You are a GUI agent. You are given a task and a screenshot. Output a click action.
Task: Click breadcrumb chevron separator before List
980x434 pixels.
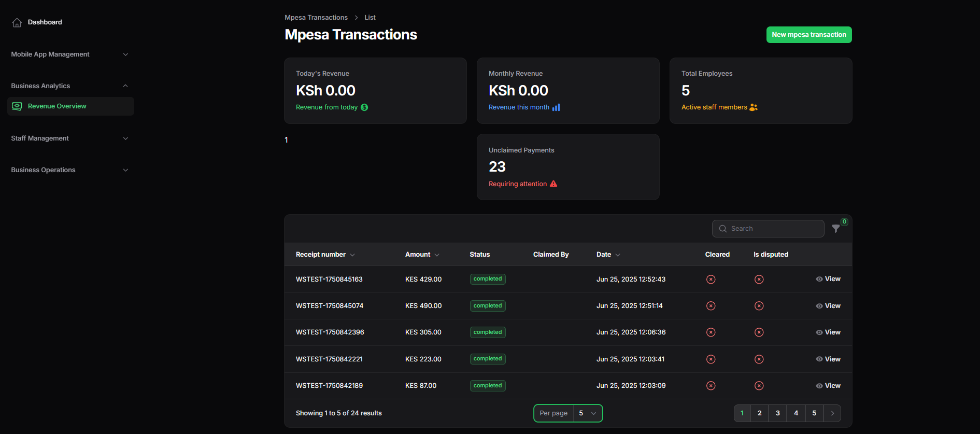tap(356, 18)
